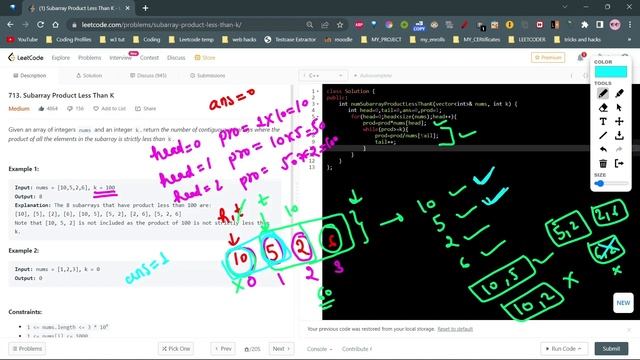
Task: Bookmark this page with star icon
Action: click(340, 25)
